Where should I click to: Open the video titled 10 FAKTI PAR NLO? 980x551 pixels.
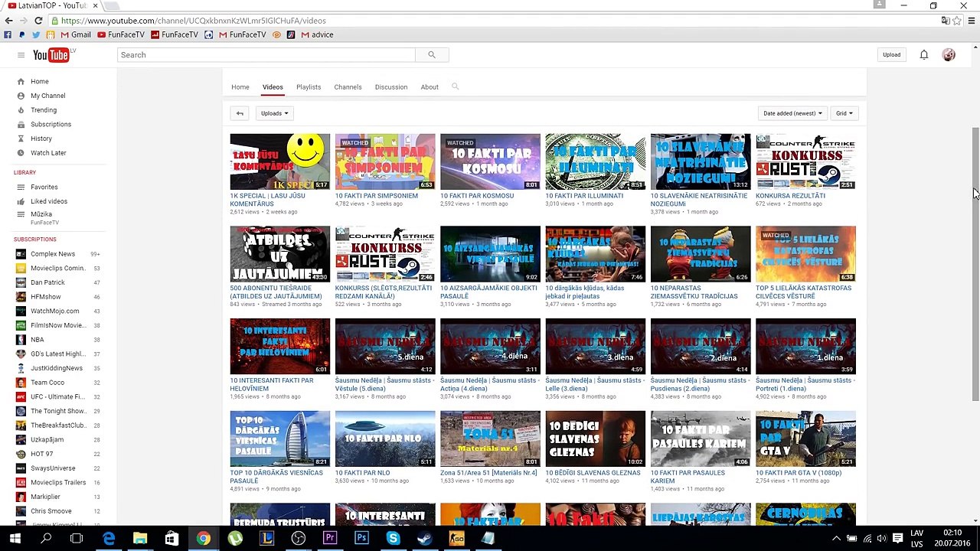point(363,473)
